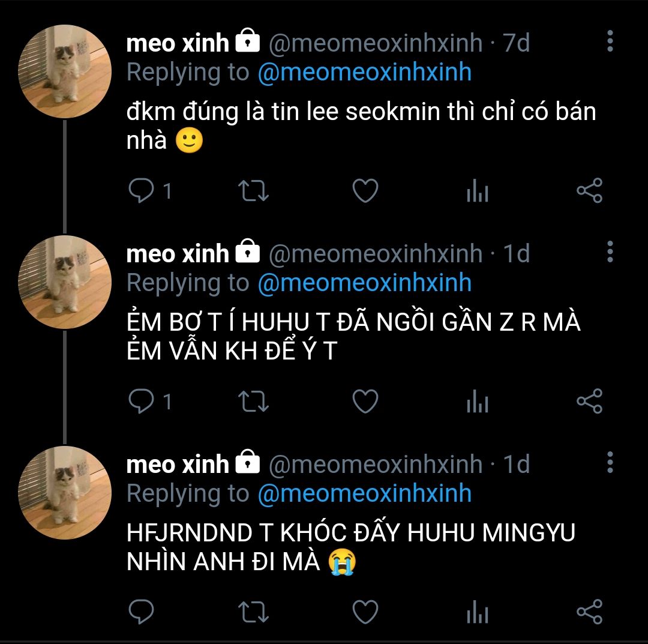View analytics for the 'lee seokmin' tweet
648x644 pixels.
(x=477, y=192)
